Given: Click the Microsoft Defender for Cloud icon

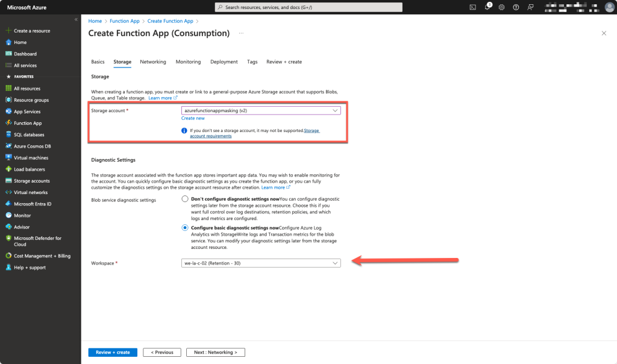Looking at the screenshot, I should click(x=8, y=238).
